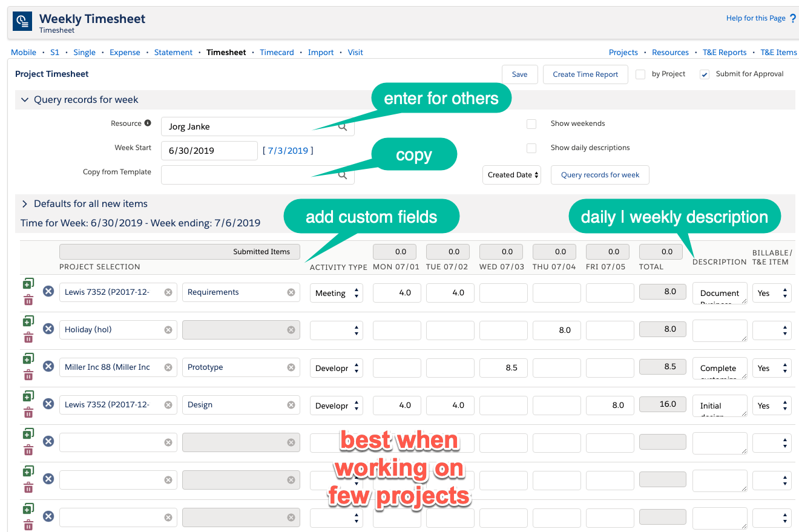
Task: Uncheck Submit for Approval
Action: coord(704,74)
